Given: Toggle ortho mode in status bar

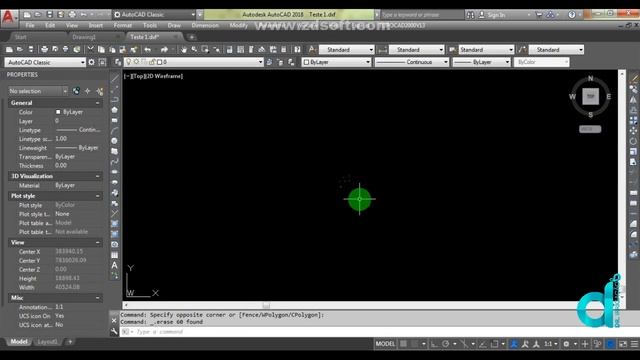Looking at the screenshot, I should [x=434, y=344].
